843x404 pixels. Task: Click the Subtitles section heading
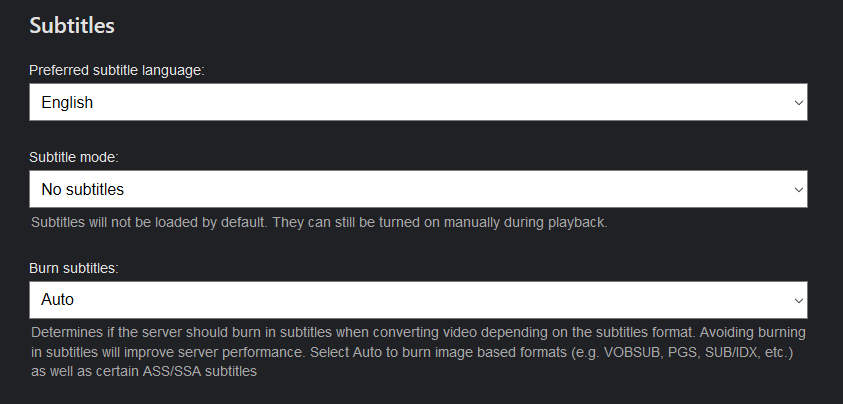click(x=72, y=24)
